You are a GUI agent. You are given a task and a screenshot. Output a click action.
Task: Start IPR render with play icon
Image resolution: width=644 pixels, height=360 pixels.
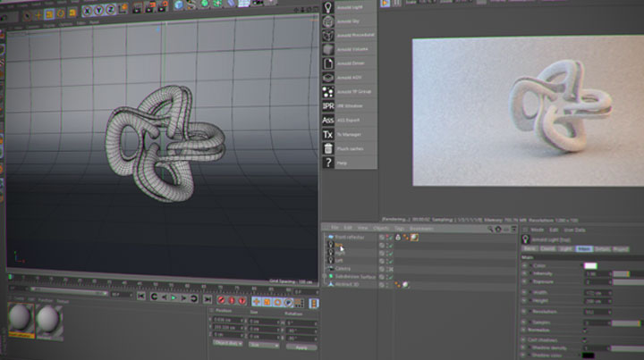click(385, 4)
